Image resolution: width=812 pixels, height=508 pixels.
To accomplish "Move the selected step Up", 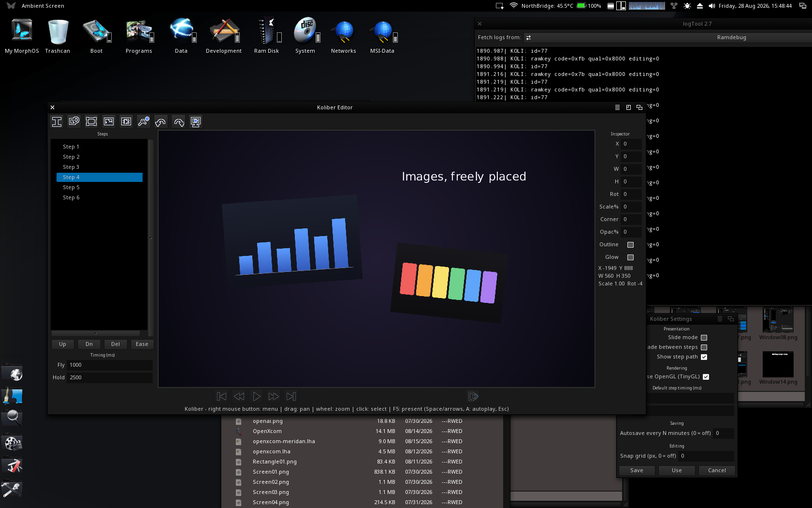I will point(62,344).
